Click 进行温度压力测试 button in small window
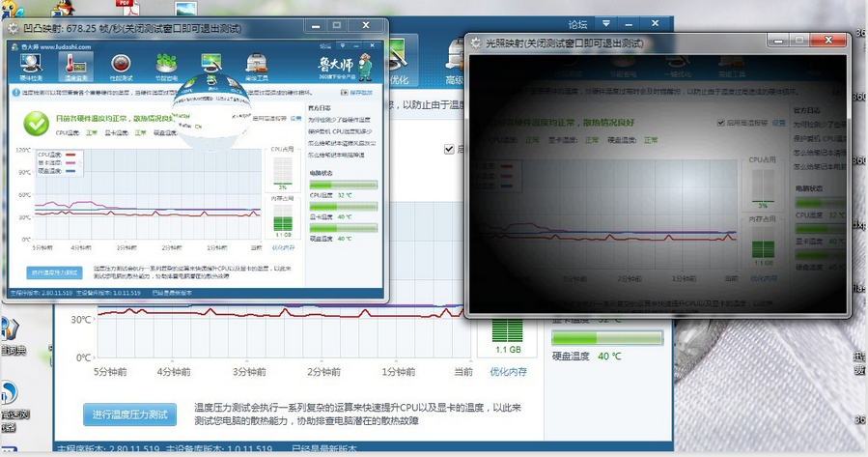The height and width of the screenshot is (457, 868). click(55, 273)
